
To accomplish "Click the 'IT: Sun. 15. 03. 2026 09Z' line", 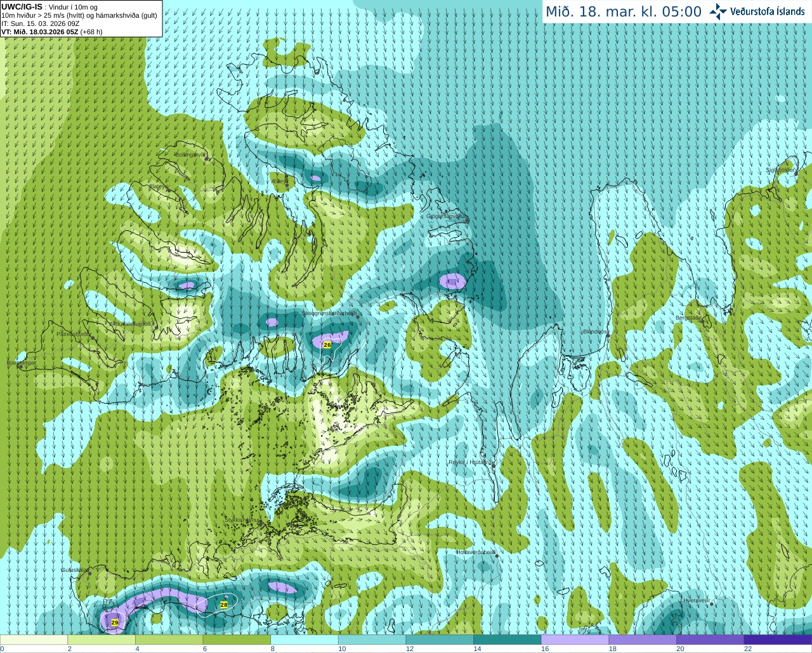I will point(40,23).
